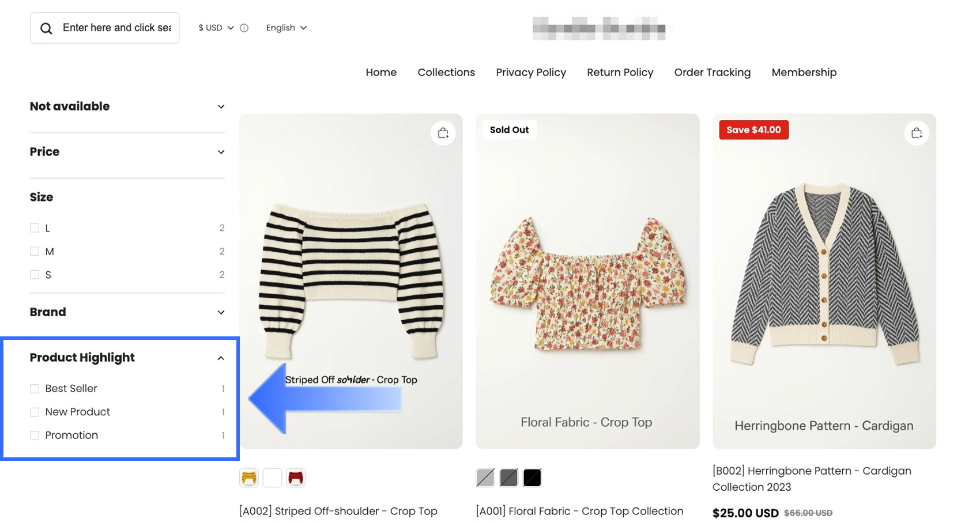Check the size L filter
Screen dimensions: 980x523
point(35,228)
